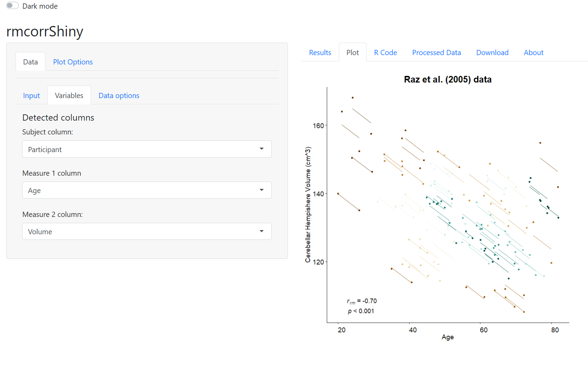
Task: Click the Dark mode label text
Action: (x=40, y=6)
